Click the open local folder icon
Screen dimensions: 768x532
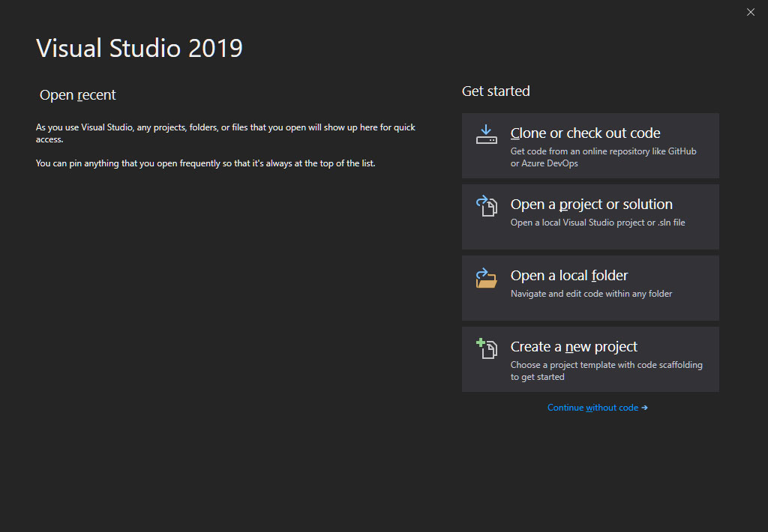click(x=486, y=277)
